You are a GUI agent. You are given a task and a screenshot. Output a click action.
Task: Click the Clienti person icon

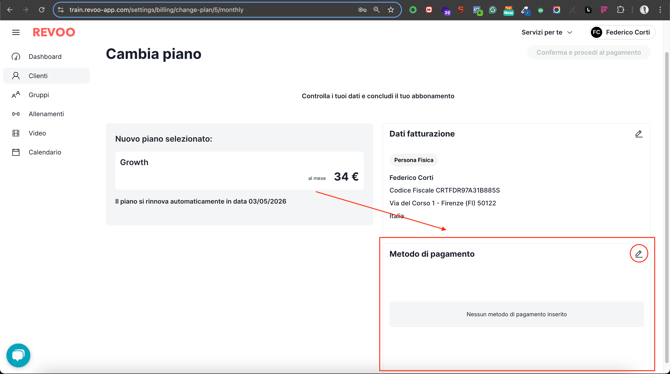click(x=16, y=76)
